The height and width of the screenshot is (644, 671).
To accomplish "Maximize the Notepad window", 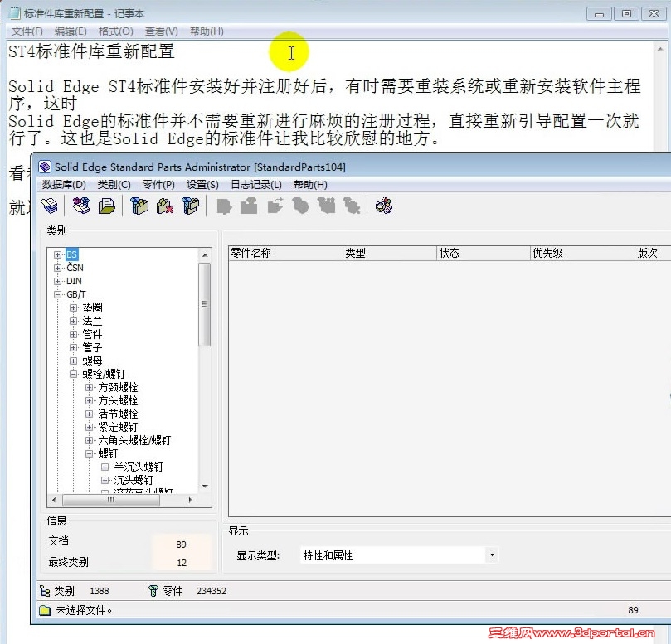I will [x=626, y=14].
